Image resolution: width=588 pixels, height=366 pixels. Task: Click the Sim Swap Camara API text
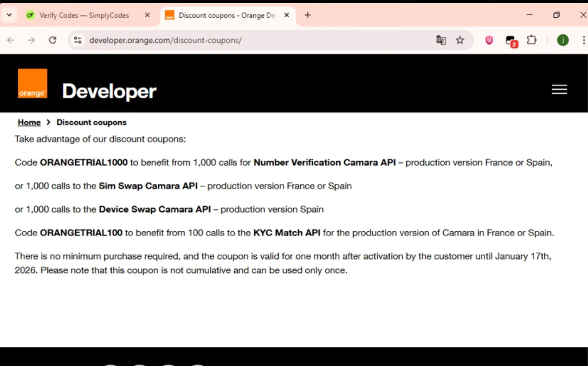148,186
